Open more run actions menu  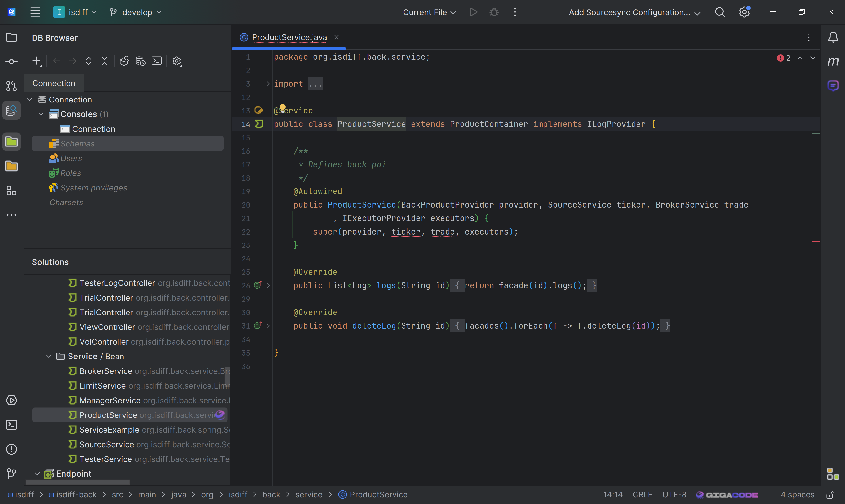[x=515, y=12]
